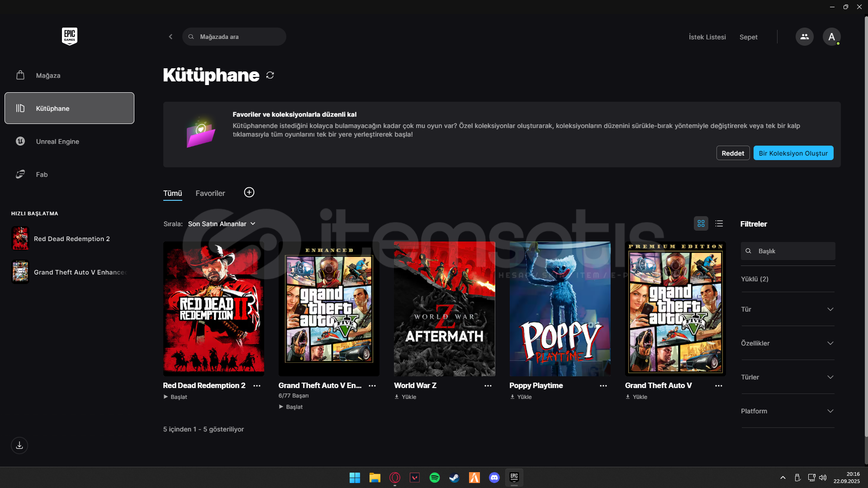
Task: Install World War Z with Yükle
Action: [x=405, y=397]
